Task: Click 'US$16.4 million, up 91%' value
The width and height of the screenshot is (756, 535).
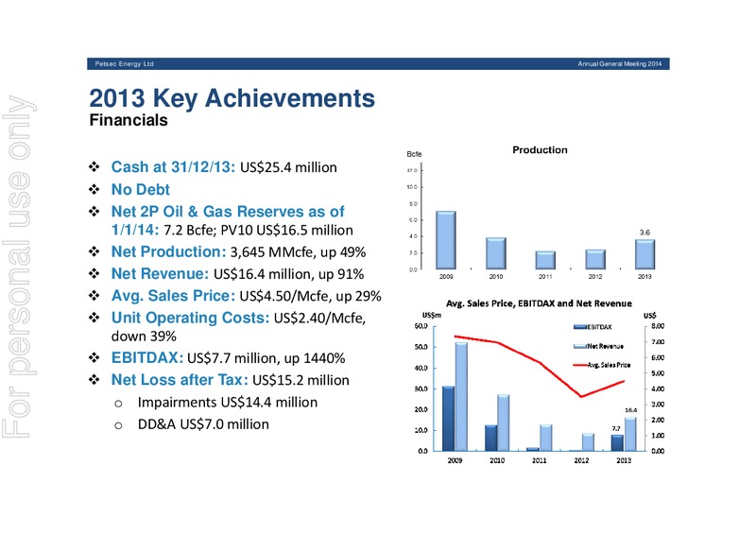Action: pyautogui.click(x=288, y=274)
